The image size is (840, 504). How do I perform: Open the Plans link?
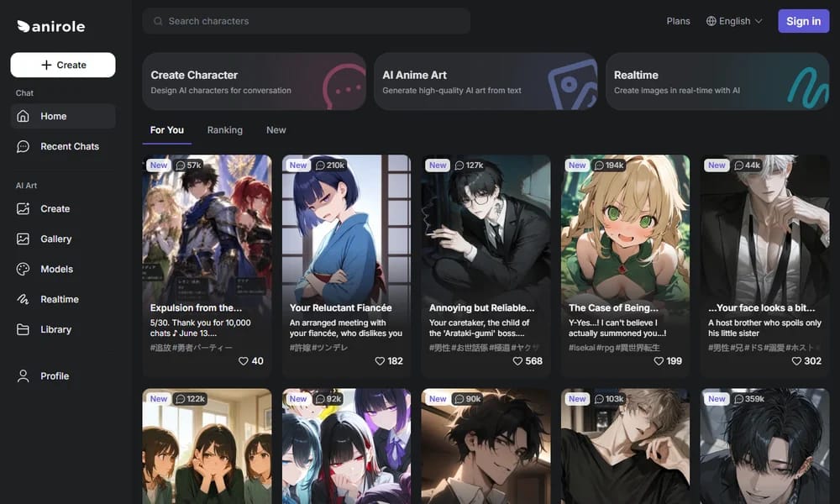(x=678, y=21)
